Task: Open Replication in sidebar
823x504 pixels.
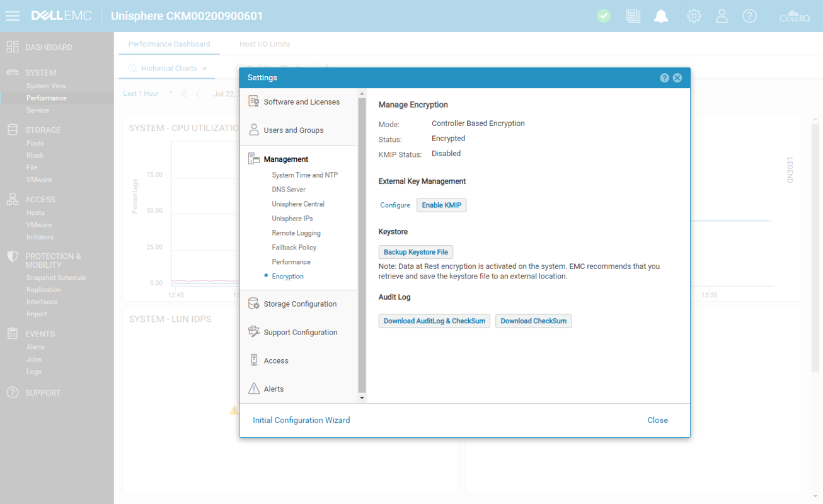Action: click(x=43, y=290)
